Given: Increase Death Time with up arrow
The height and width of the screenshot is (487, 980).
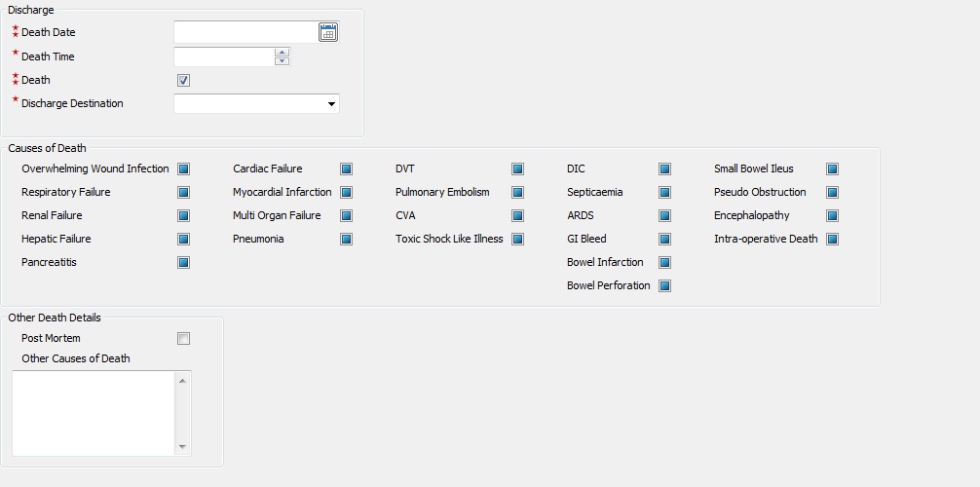Looking at the screenshot, I should tap(282, 52).
